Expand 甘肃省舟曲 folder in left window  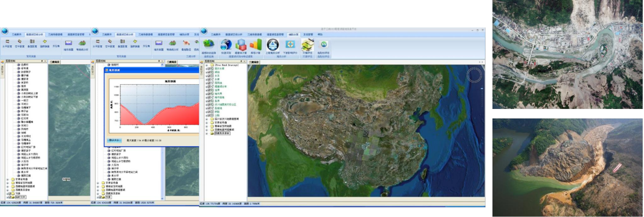click(7, 179)
